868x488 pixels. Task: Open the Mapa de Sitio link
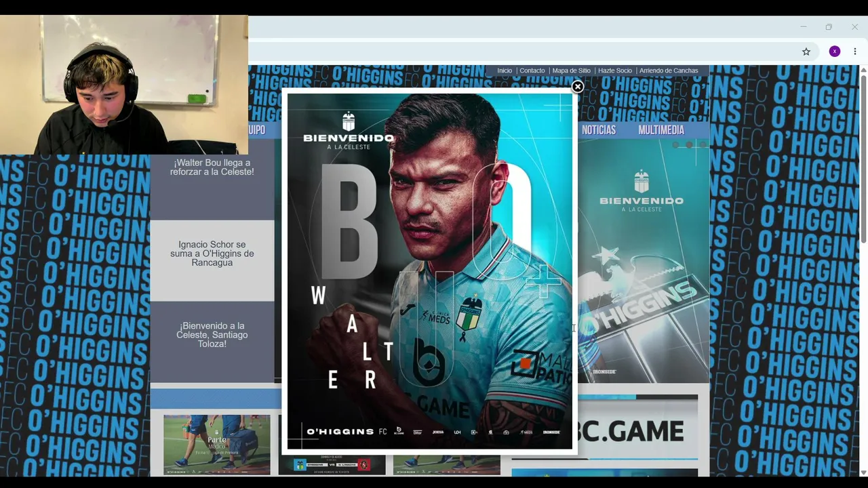pyautogui.click(x=572, y=70)
